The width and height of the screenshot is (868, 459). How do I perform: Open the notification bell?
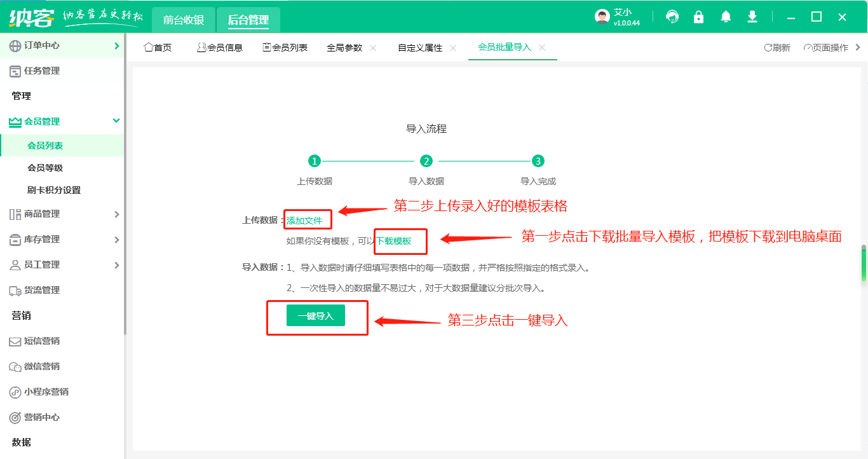pos(726,17)
